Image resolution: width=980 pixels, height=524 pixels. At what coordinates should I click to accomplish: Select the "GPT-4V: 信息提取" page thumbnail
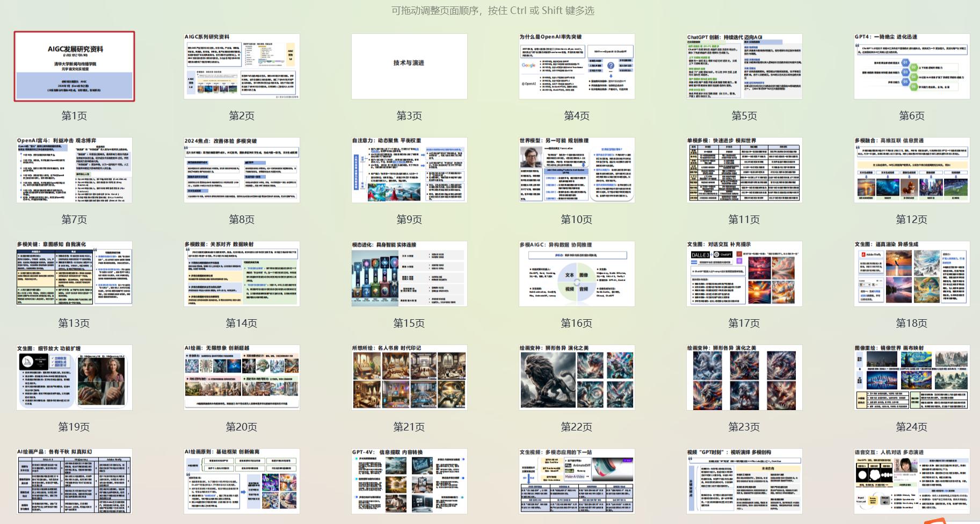409,480
